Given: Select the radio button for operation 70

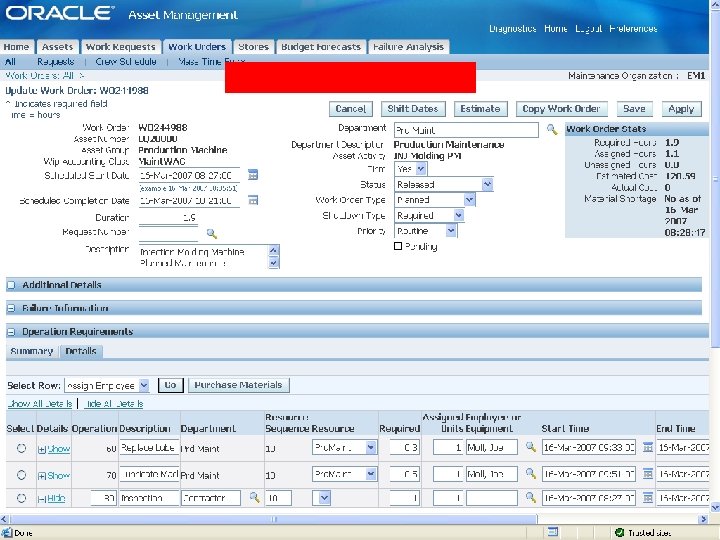Looking at the screenshot, I should point(21,476).
